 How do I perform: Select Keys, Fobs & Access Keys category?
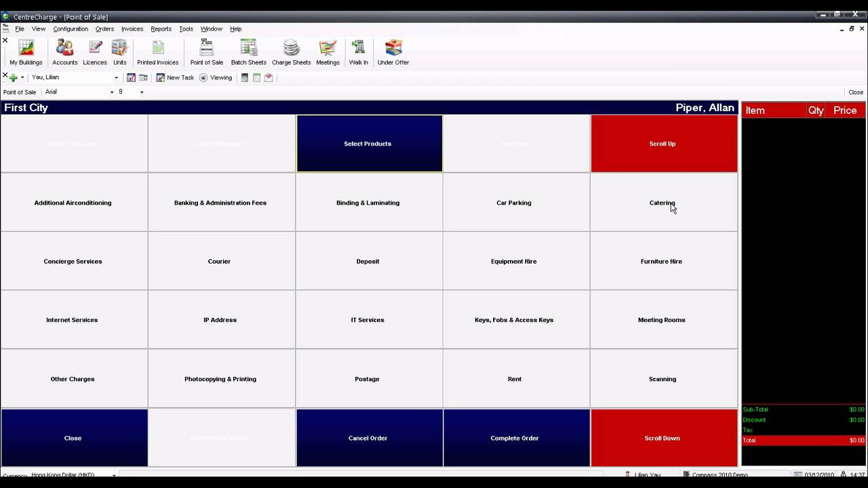click(516, 320)
